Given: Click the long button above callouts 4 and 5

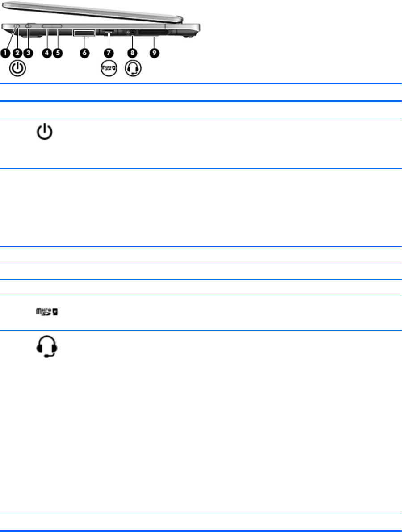Looking at the screenshot, I should point(52,26).
